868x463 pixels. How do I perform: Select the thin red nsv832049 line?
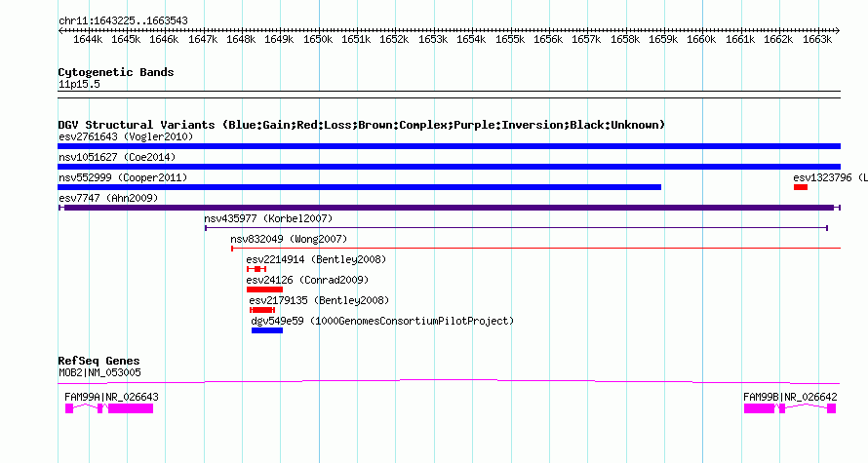pyautogui.click(x=535, y=249)
